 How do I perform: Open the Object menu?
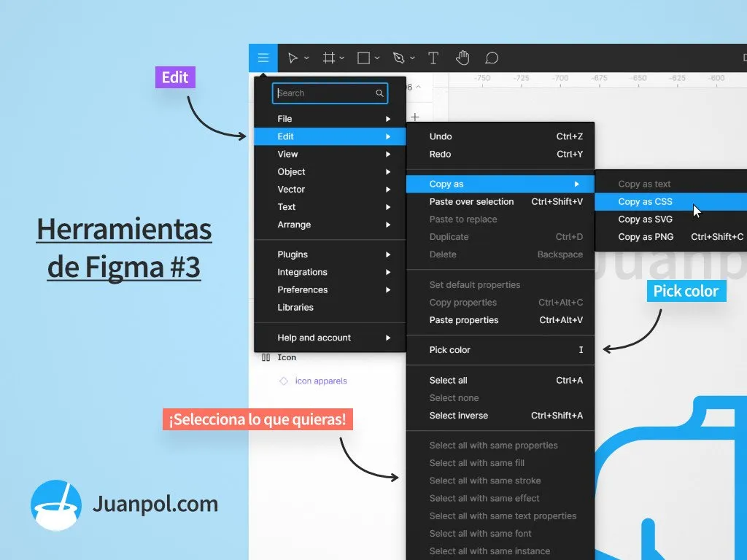tap(330, 171)
